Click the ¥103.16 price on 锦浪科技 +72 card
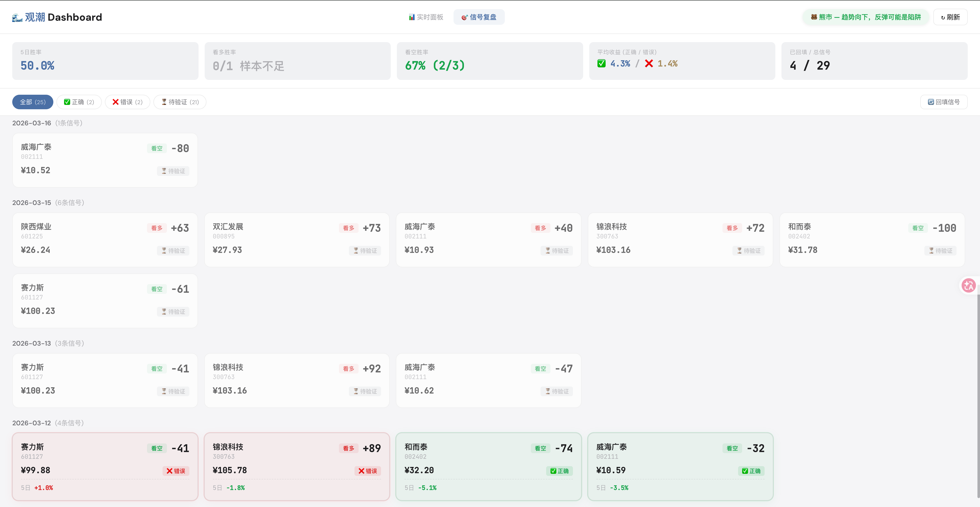 click(x=613, y=250)
